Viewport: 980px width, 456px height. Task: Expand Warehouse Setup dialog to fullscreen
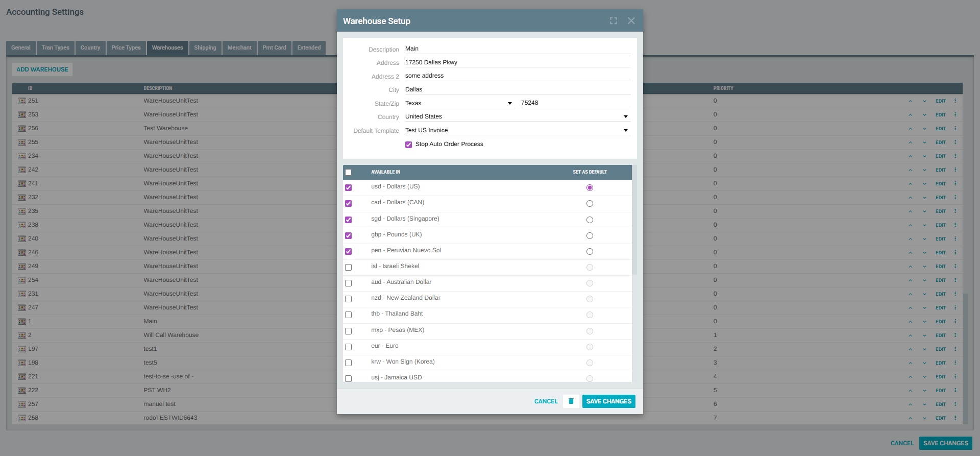[x=613, y=21]
